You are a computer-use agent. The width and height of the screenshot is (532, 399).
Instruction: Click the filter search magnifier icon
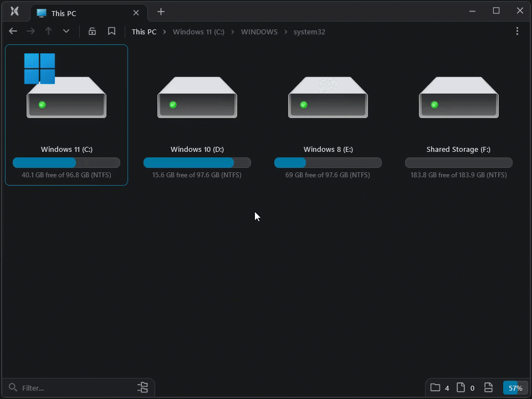(x=13, y=387)
